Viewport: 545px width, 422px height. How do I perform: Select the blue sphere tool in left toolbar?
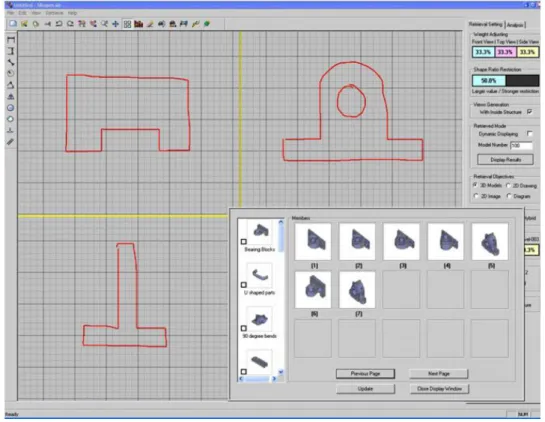pyautogui.click(x=11, y=108)
